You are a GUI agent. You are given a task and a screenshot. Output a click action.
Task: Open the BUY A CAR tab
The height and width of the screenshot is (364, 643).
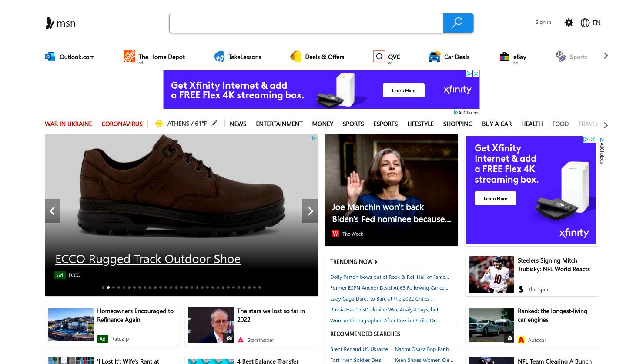tap(497, 124)
